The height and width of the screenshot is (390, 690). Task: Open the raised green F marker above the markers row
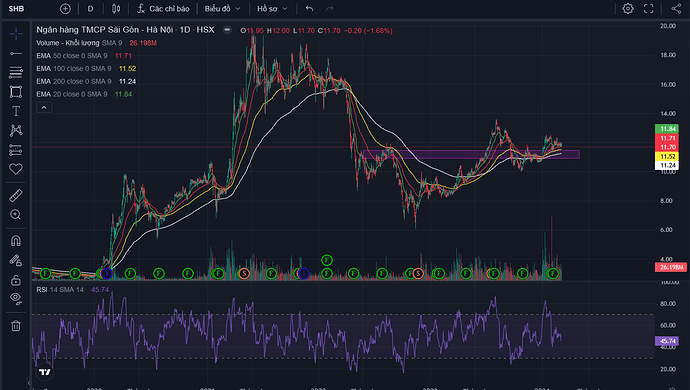(327, 260)
